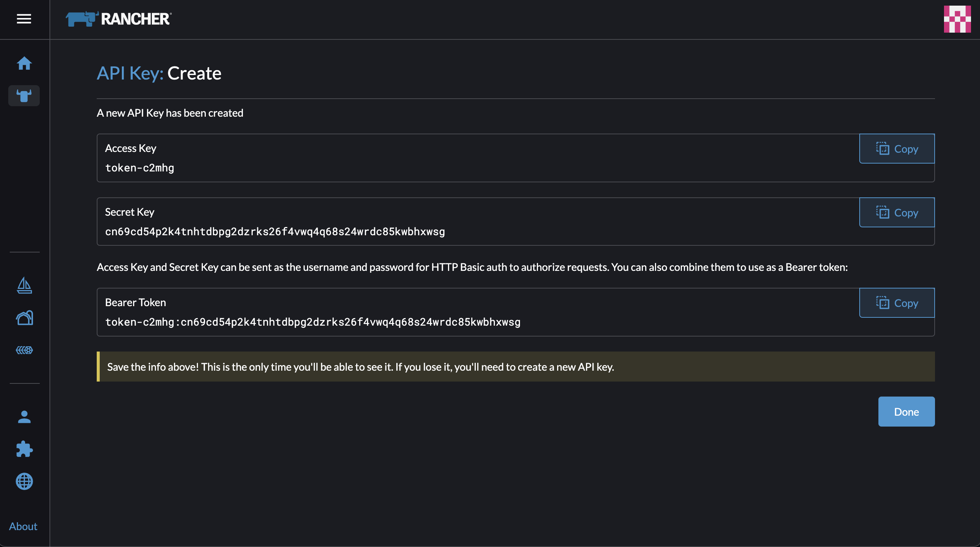Viewport: 980px width, 547px height.
Task: Copy the Access Key
Action: (x=897, y=149)
